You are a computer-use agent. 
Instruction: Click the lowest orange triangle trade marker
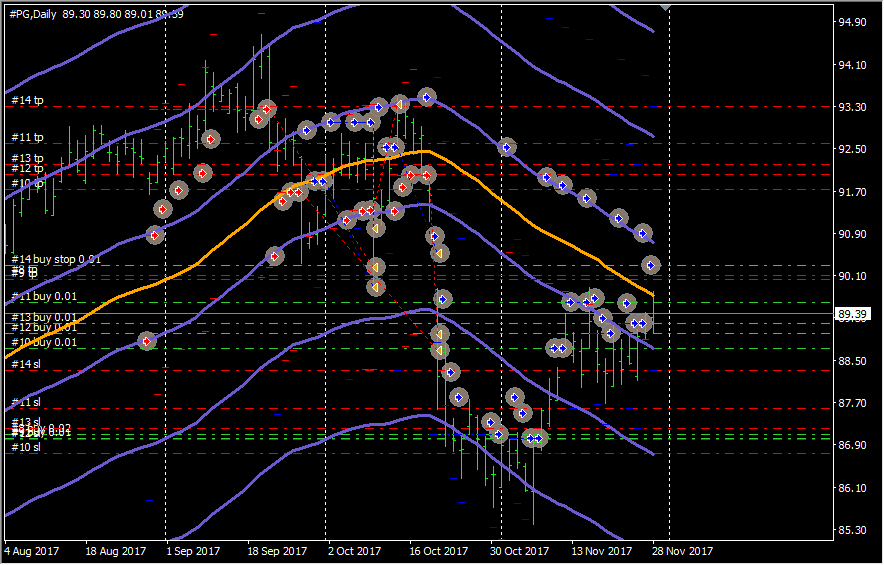coord(439,350)
